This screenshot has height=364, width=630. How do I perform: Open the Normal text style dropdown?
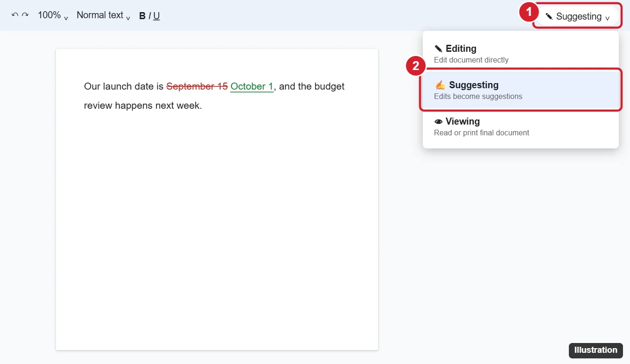(x=103, y=15)
